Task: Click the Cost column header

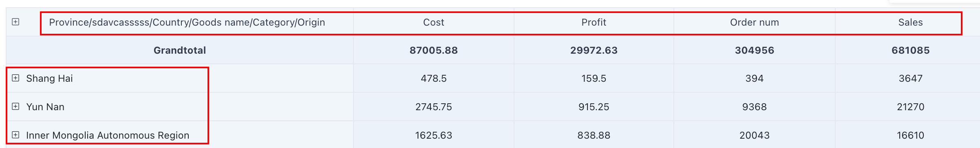Action: 433,22
